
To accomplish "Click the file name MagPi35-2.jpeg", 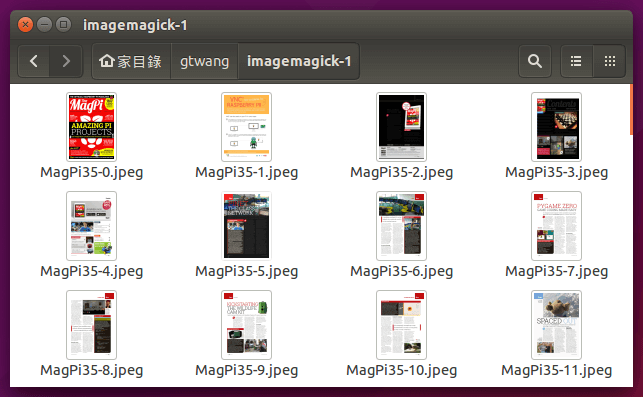I will [x=401, y=173].
